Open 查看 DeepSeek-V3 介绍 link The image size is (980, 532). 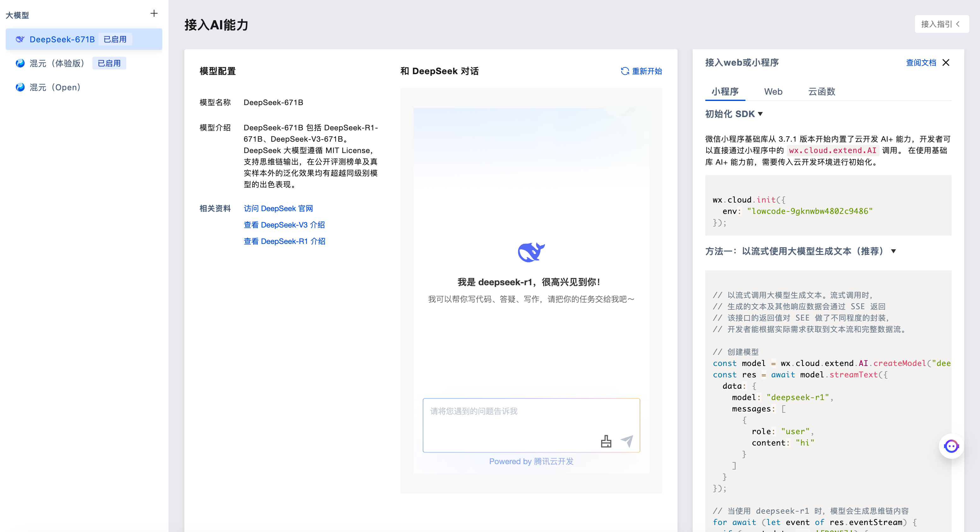click(284, 225)
